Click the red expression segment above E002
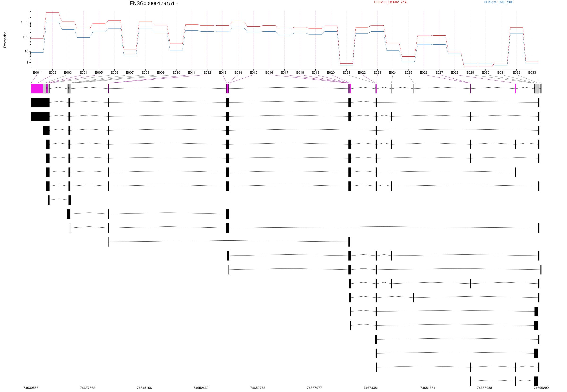The height and width of the screenshot is (392, 567). 53,13
